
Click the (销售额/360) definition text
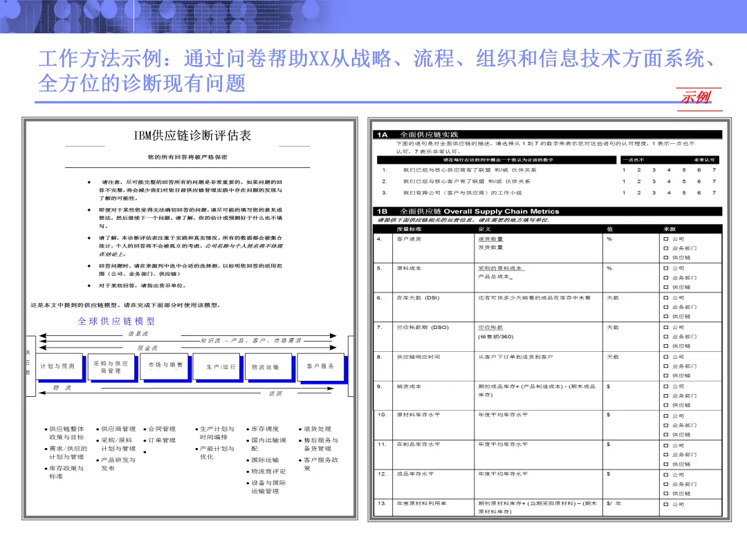pos(495,337)
